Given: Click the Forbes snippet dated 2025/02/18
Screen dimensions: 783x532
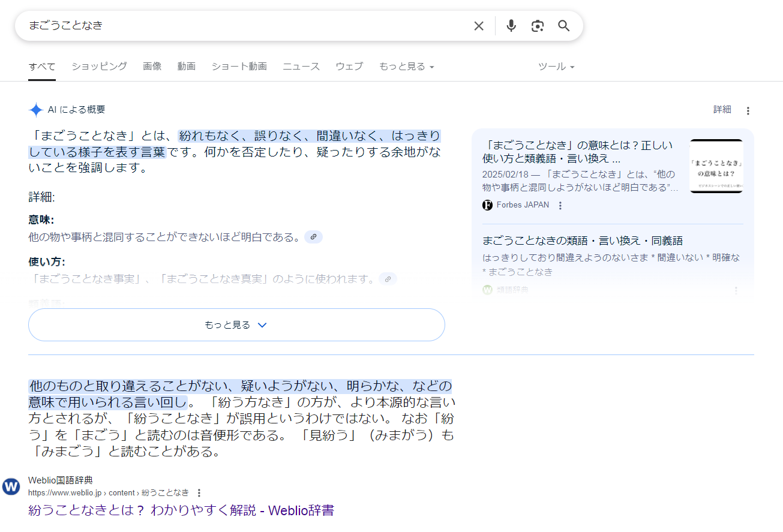Looking at the screenshot, I should [x=580, y=181].
